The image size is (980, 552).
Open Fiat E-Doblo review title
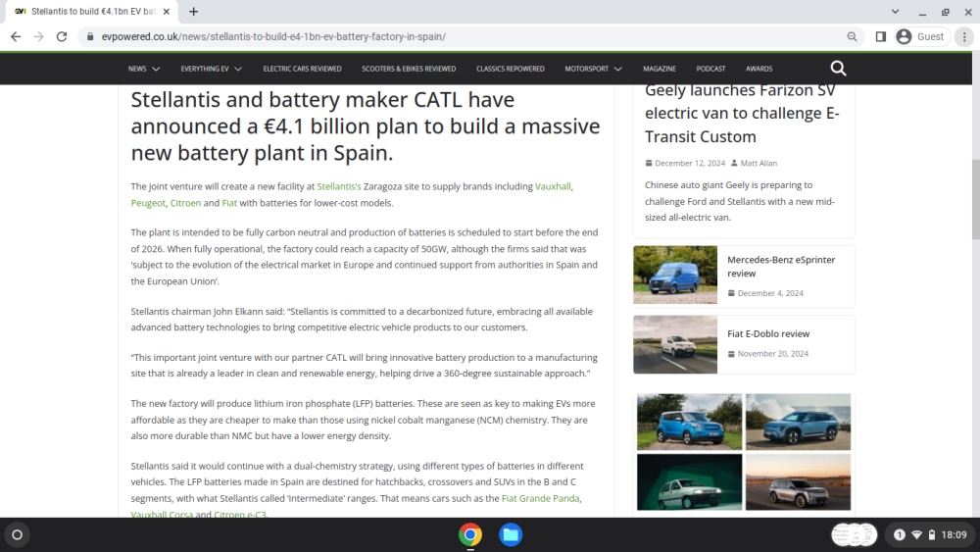[x=768, y=333]
